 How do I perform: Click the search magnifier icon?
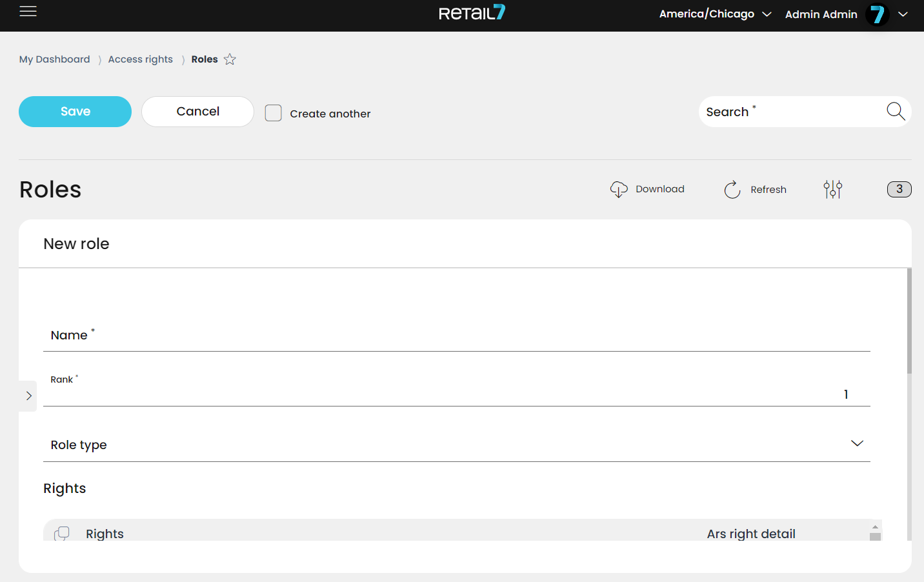coord(895,112)
